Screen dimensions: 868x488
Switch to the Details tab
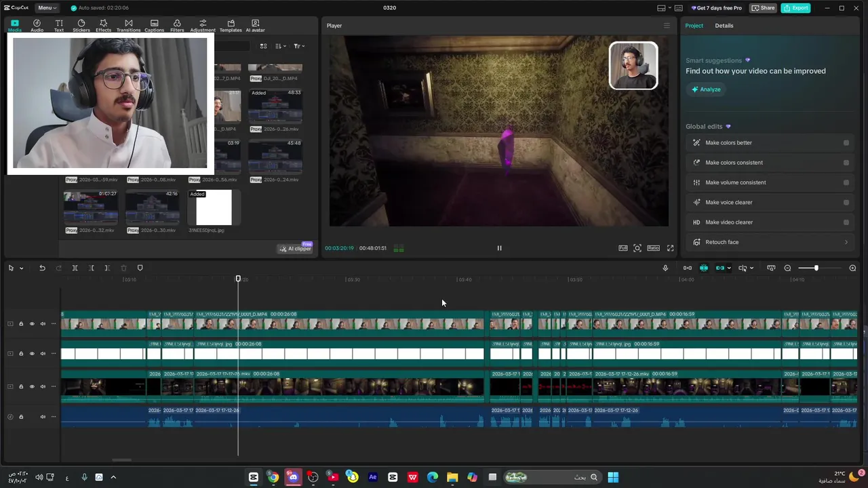724,26
